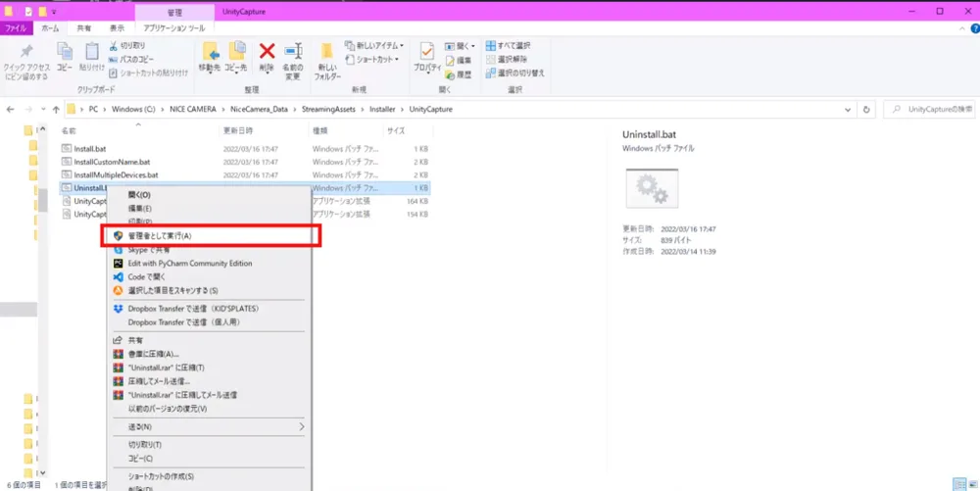
Task: Click the History (履歴) ribbon command
Action: (459, 74)
